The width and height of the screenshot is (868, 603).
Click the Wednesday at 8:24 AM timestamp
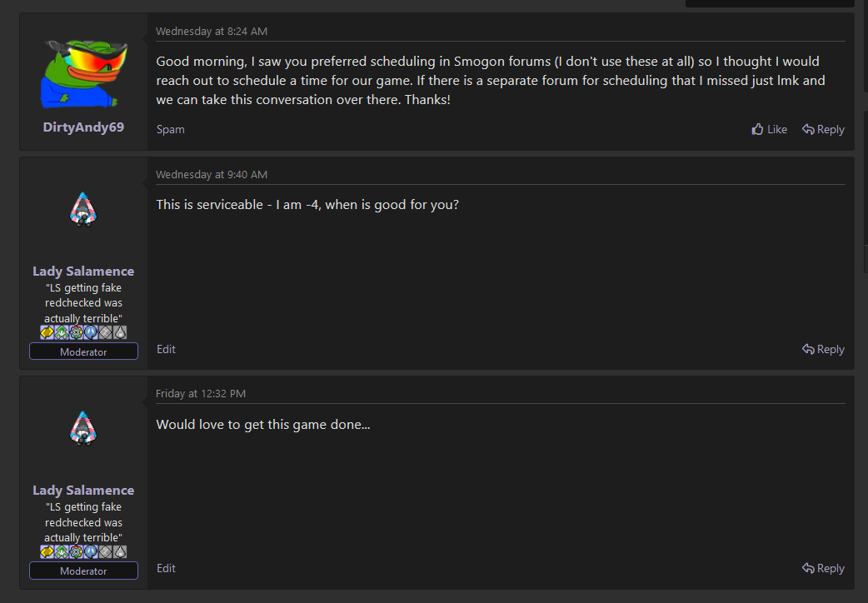tap(212, 32)
